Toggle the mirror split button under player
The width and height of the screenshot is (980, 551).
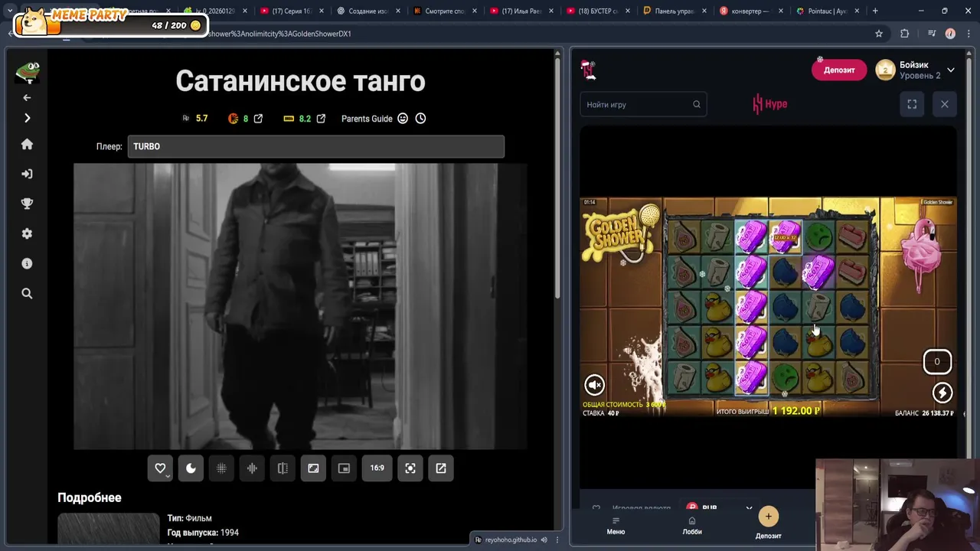pos(283,468)
